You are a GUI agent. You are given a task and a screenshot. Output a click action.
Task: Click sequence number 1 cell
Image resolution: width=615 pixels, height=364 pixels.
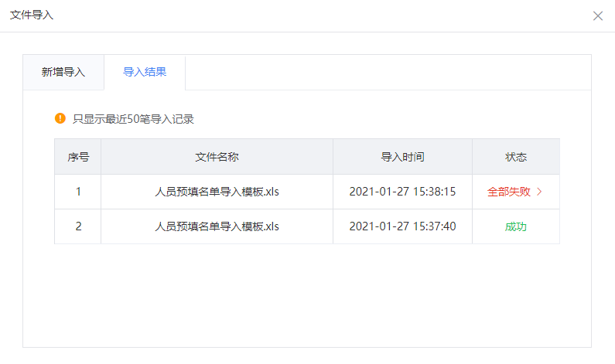pyautogui.click(x=78, y=192)
